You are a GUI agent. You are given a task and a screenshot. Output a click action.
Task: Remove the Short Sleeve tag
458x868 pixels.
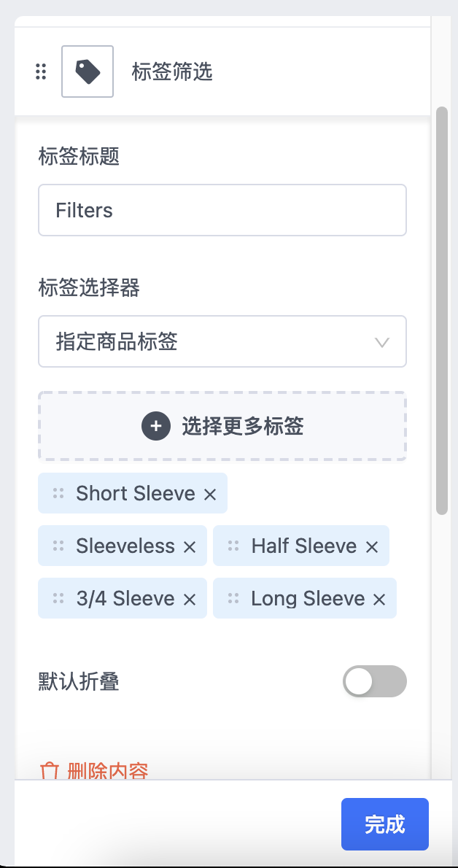tap(210, 495)
